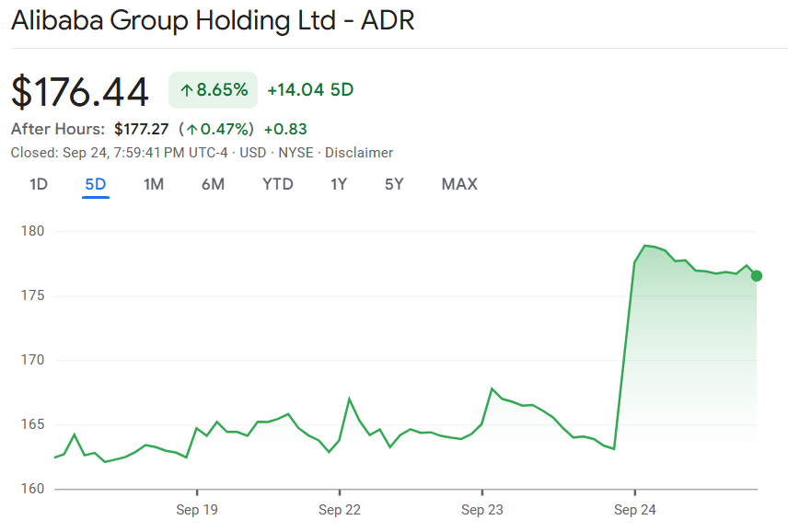Click the Sep 24 date axis label
Image resolution: width=788 pixels, height=532 pixels.
(634, 509)
